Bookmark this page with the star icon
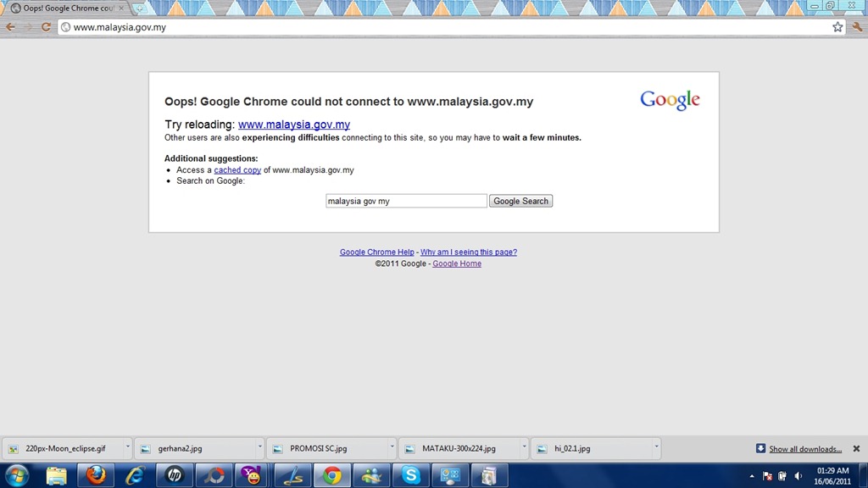The image size is (868, 488). click(837, 27)
